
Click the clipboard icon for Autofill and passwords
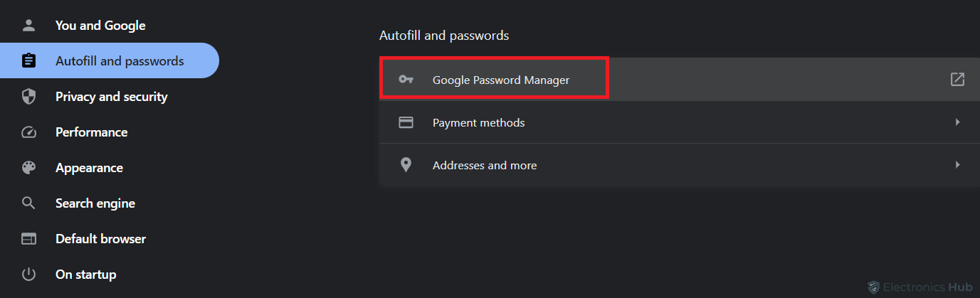pyautogui.click(x=28, y=60)
